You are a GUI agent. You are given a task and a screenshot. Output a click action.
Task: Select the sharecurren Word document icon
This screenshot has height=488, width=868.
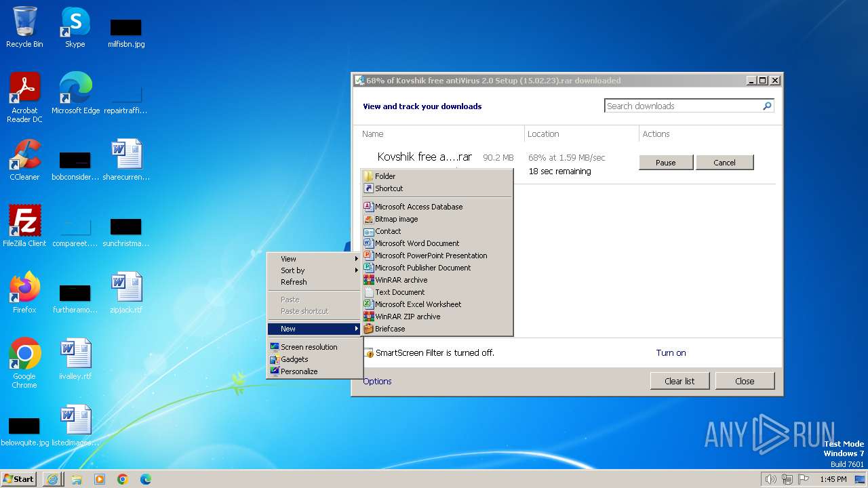126,160
